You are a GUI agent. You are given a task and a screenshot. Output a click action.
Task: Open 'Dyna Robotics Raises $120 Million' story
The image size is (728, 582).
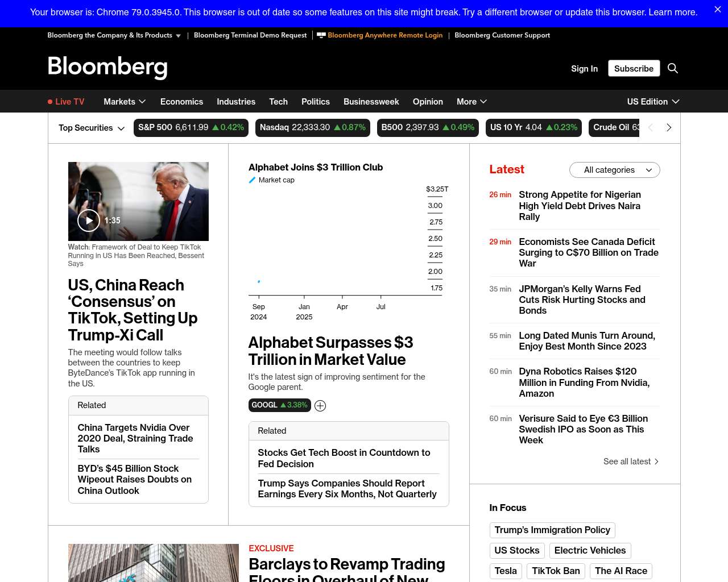[585, 383]
